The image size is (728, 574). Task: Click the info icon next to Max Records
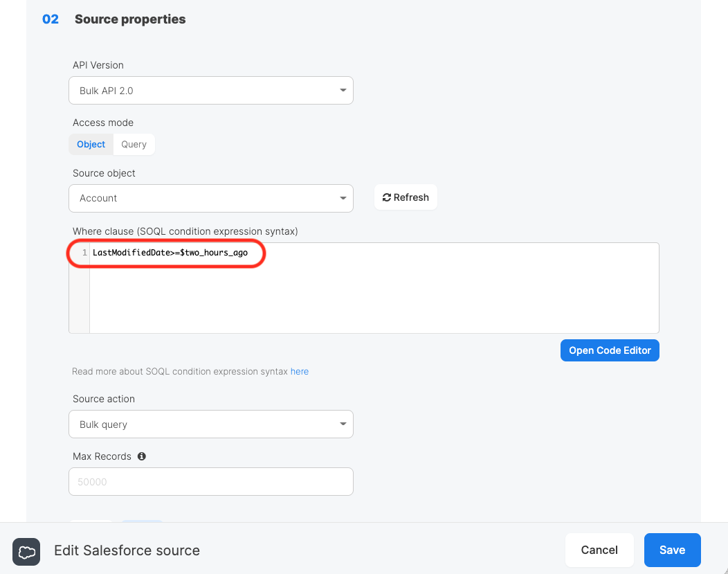coord(142,456)
